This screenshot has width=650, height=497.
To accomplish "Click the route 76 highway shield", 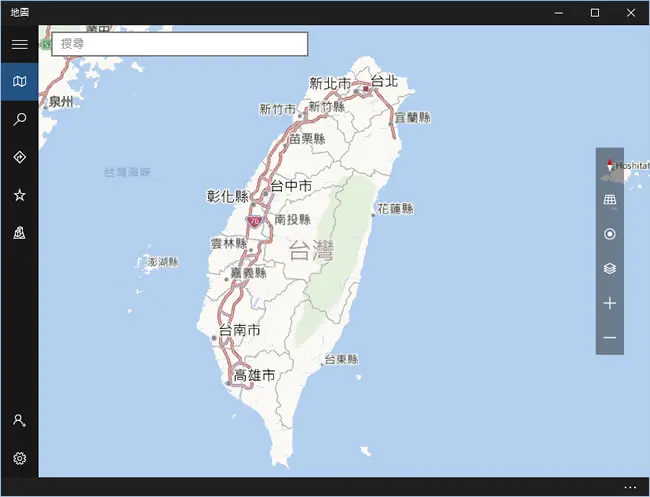I will coord(254,221).
